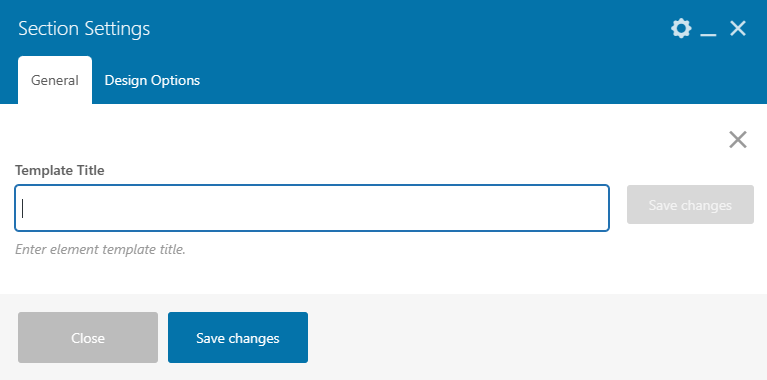The height and width of the screenshot is (380, 767).
Task: Open the Design Options tab
Action: (x=152, y=80)
